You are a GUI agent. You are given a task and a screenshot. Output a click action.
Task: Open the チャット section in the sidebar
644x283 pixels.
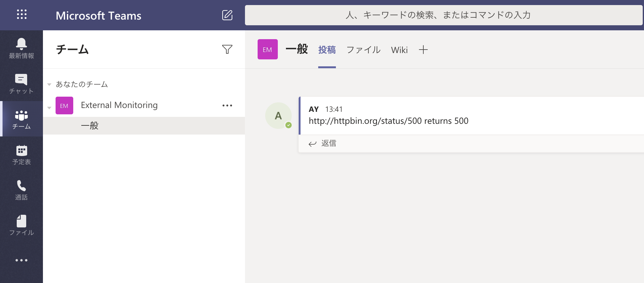point(21,83)
